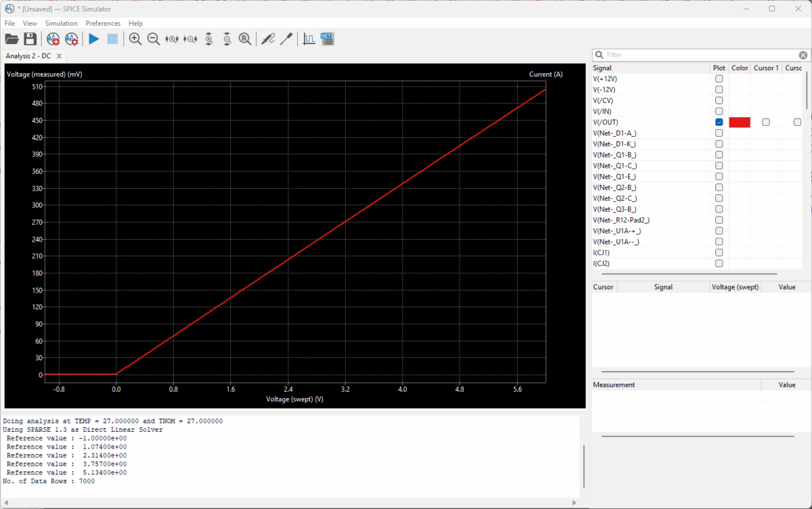Edit the analysis tab settings
The width and height of the screenshot is (812, 509).
(x=72, y=39)
